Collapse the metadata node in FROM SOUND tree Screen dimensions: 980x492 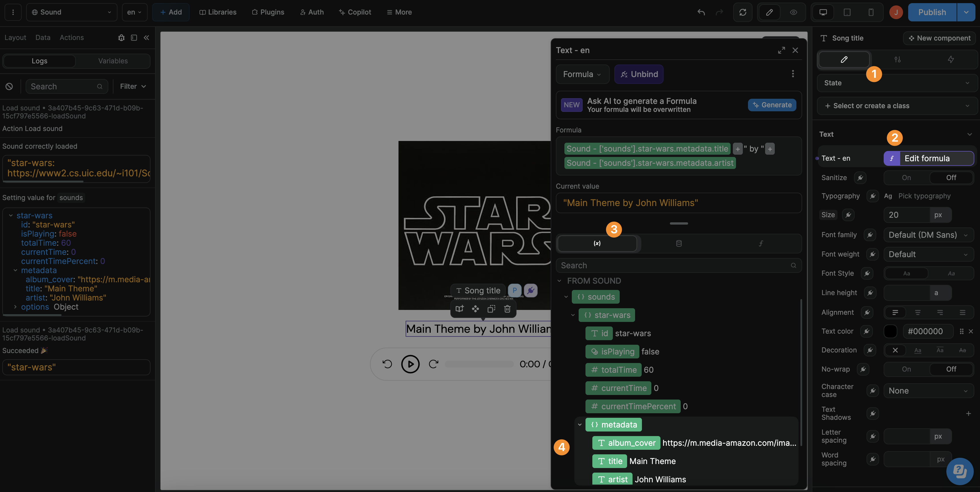[580, 425]
